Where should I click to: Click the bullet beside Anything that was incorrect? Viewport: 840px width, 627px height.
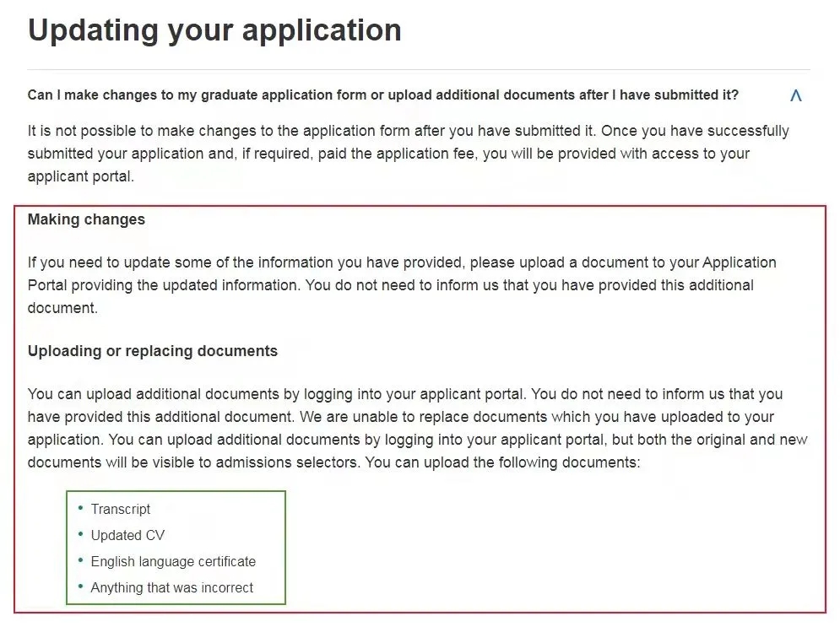(x=80, y=586)
